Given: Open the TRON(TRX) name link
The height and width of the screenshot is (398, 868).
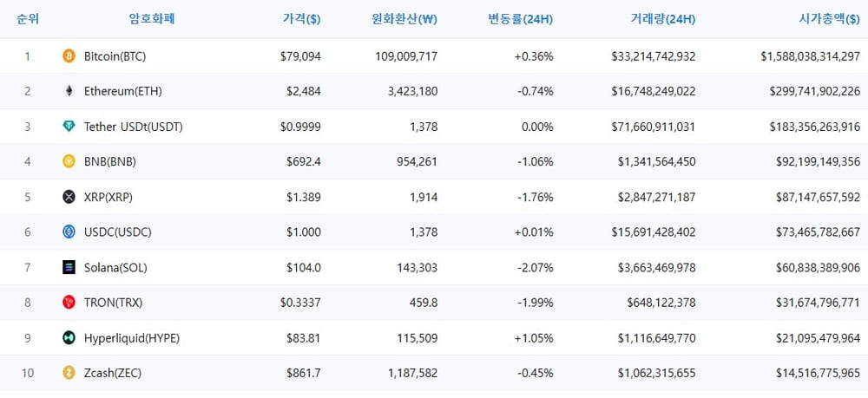Looking at the screenshot, I should pos(114,303).
